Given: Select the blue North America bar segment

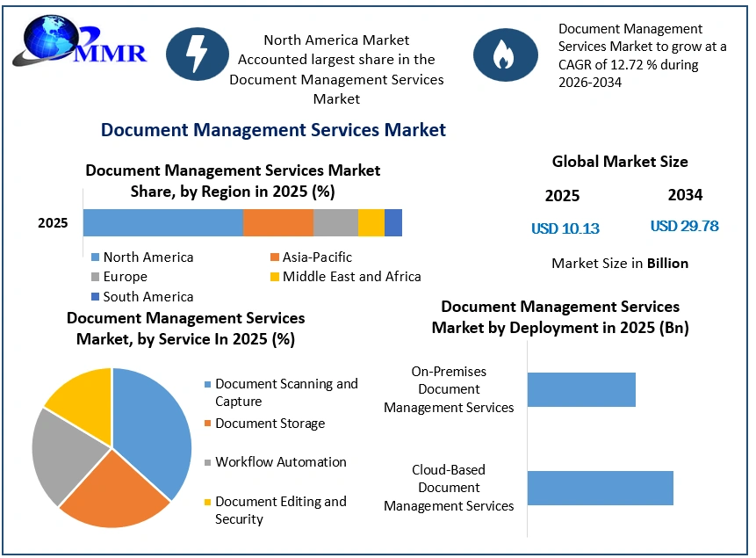Looking at the screenshot, I should click(x=163, y=222).
